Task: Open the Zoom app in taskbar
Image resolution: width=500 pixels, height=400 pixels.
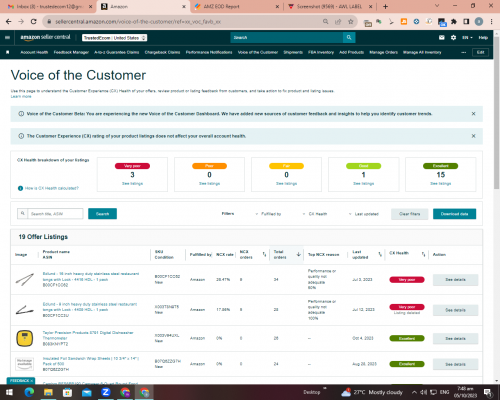Action: 106,392
